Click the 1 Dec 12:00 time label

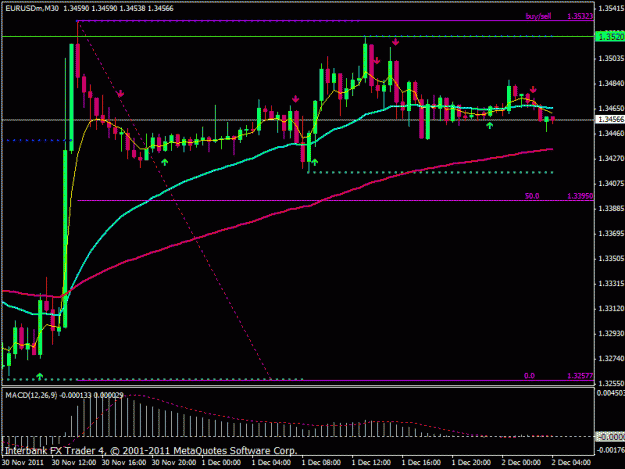click(x=371, y=462)
